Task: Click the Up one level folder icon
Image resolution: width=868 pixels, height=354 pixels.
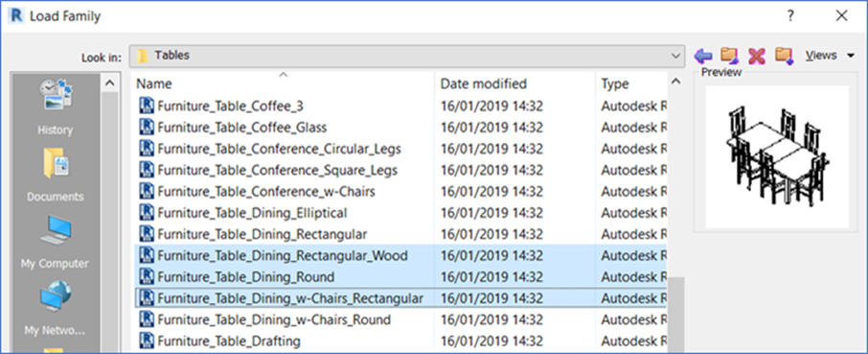Action: [730, 55]
